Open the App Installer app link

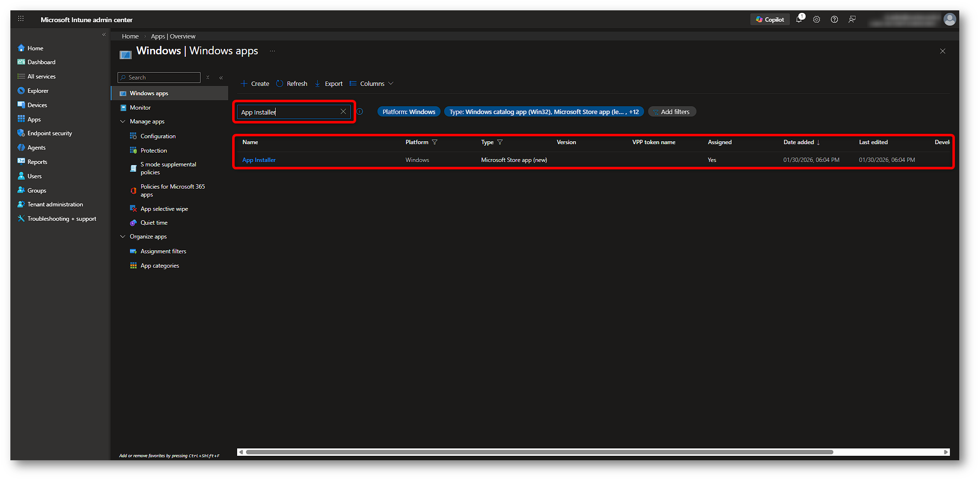[259, 160]
